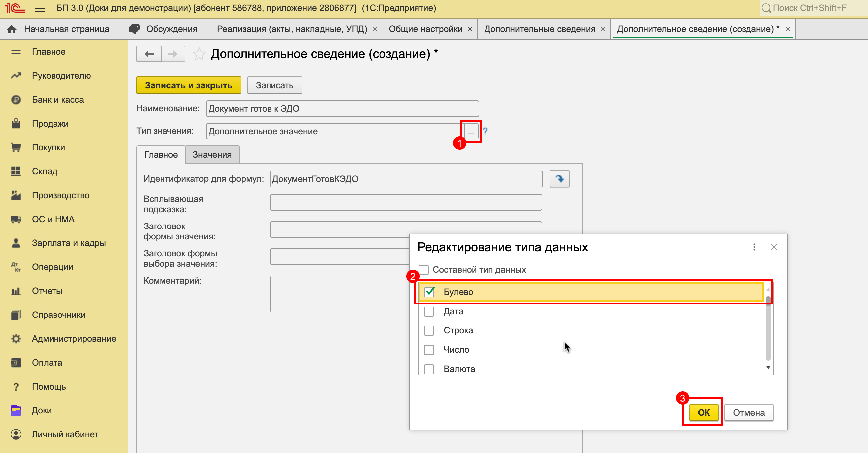Select the Главное form tab
Viewport: 868px width, 453px height.
tap(161, 155)
